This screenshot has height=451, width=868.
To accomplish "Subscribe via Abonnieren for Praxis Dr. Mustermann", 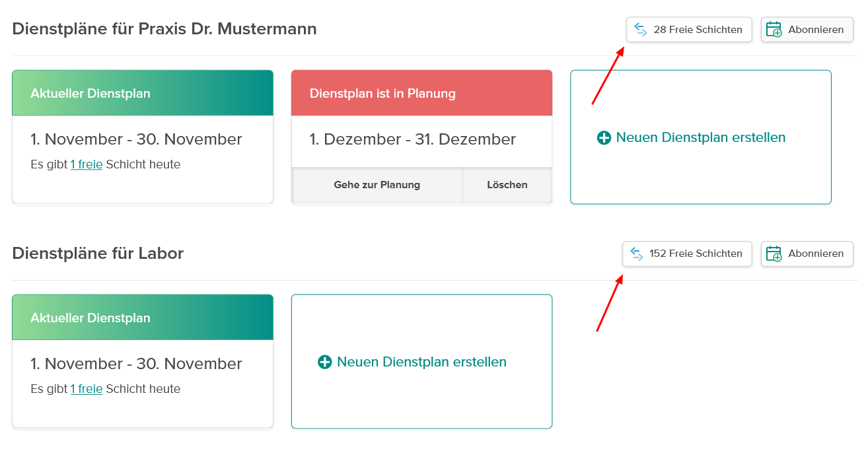I will (x=807, y=29).
